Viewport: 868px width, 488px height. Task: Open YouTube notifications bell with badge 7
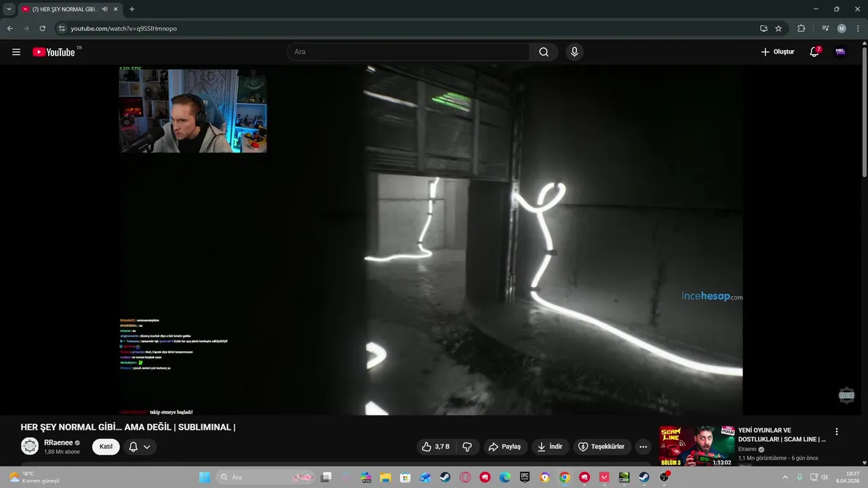pos(815,52)
